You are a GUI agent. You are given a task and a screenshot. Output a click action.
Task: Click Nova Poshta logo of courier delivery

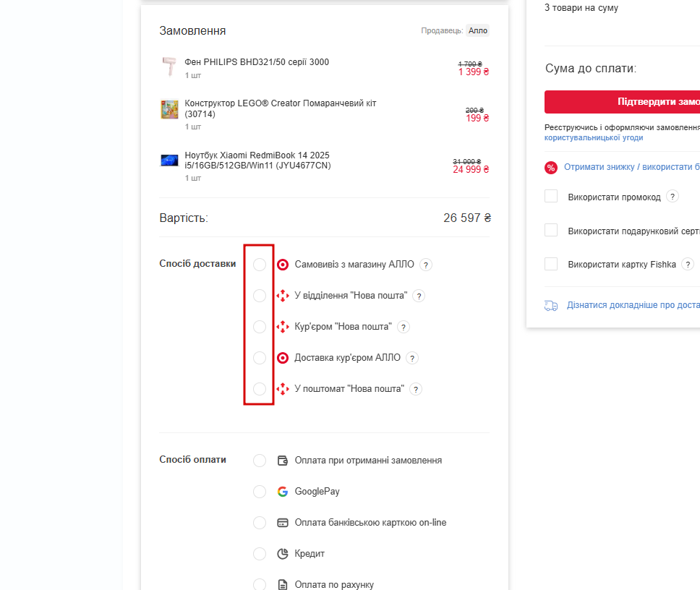[283, 327]
